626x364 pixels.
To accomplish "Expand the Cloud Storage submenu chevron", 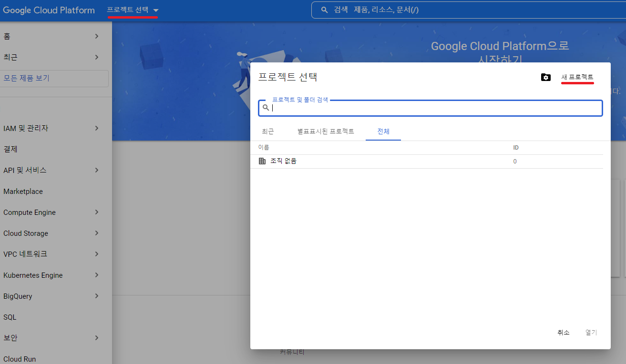I will [97, 233].
